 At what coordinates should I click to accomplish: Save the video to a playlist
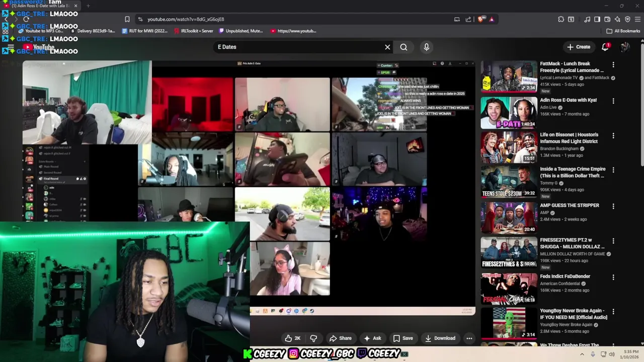click(403, 338)
